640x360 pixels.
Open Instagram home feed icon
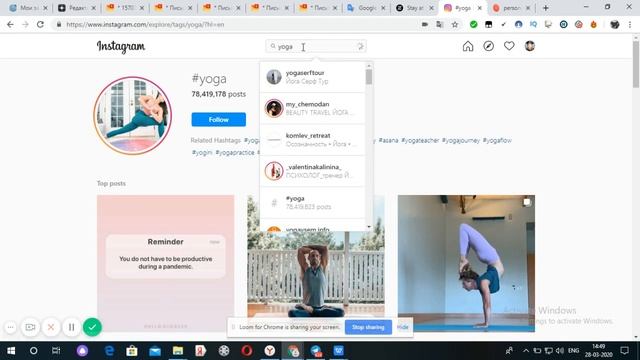click(468, 46)
